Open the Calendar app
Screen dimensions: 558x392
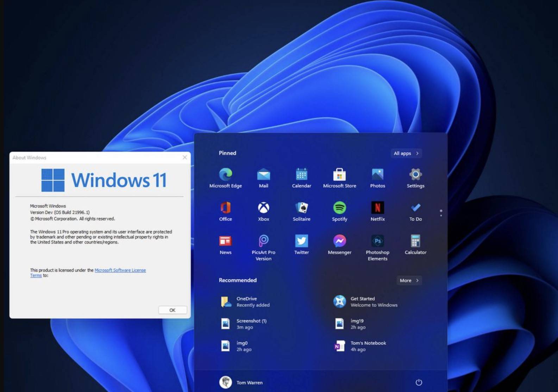pyautogui.click(x=301, y=178)
